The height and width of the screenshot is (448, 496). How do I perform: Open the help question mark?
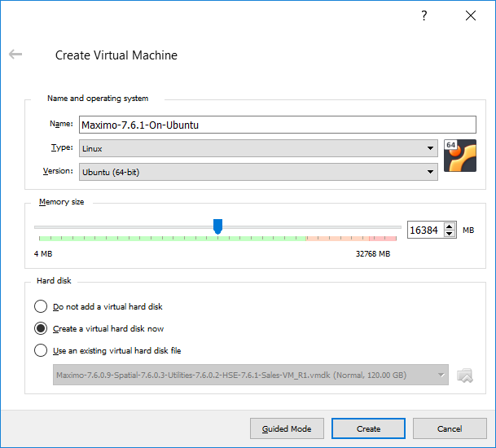(x=424, y=15)
